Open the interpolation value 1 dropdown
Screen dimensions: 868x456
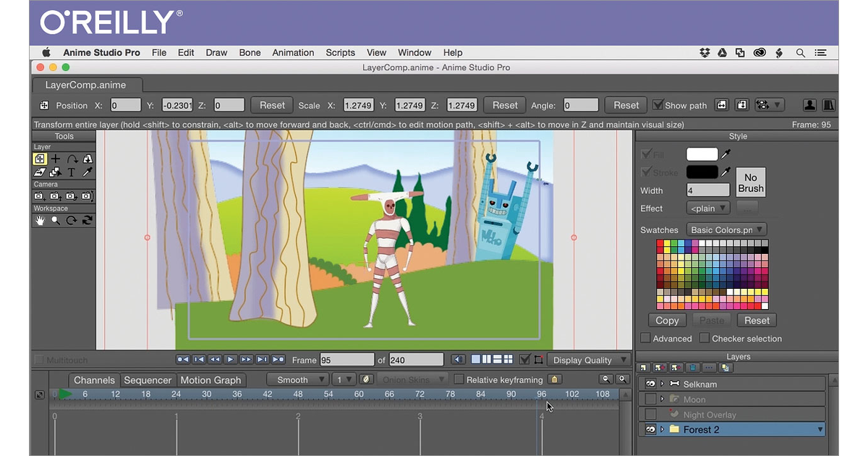tap(344, 379)
